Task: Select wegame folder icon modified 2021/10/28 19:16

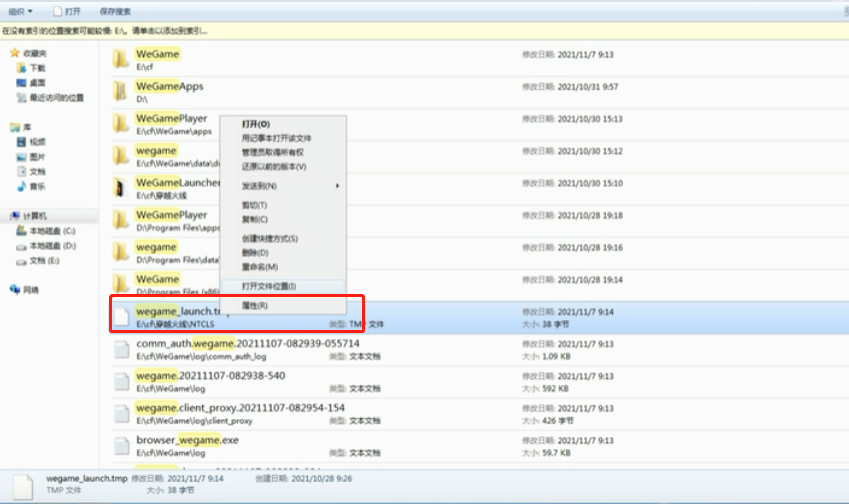Action: [x=121, y=252]
